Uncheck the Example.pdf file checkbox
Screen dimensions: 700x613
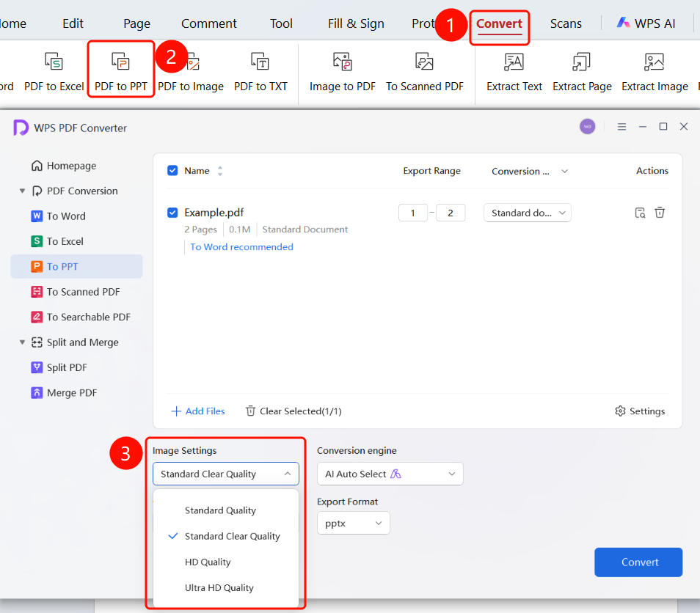[172, 213]
